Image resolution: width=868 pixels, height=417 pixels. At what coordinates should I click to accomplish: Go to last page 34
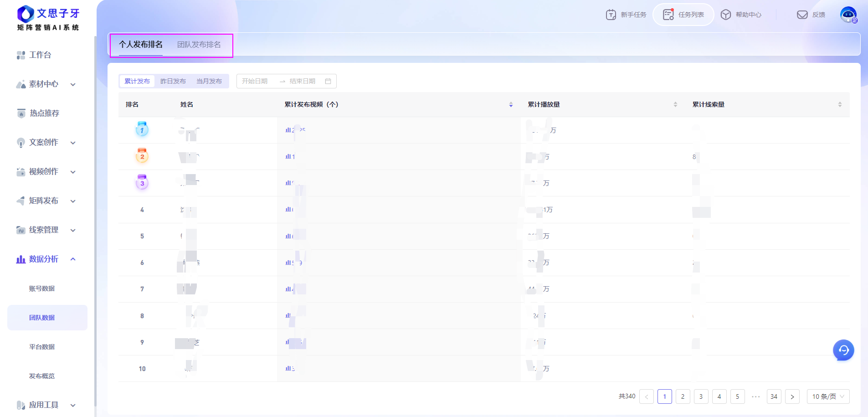774,396
